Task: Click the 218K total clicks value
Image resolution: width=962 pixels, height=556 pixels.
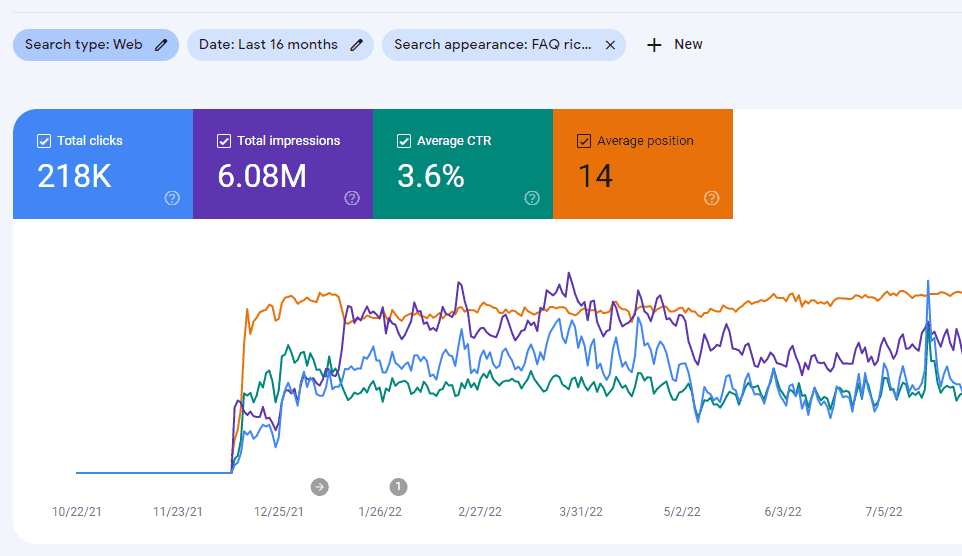Action: [74, 177]
